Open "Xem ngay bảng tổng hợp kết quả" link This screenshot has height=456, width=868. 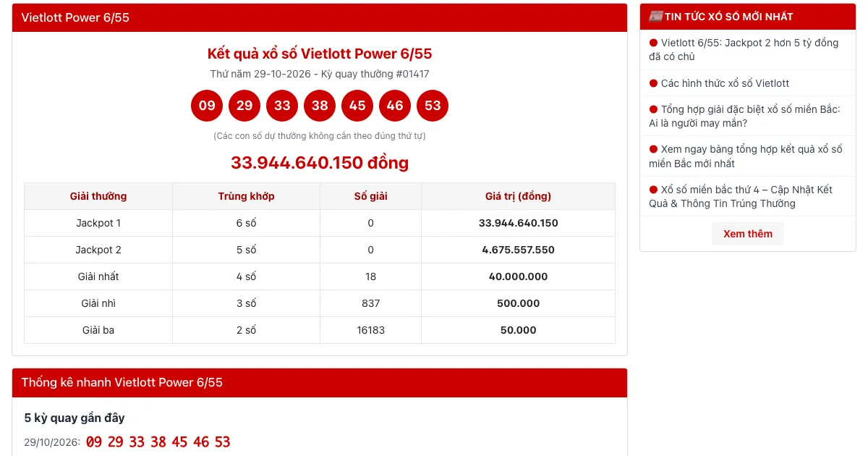746,156
